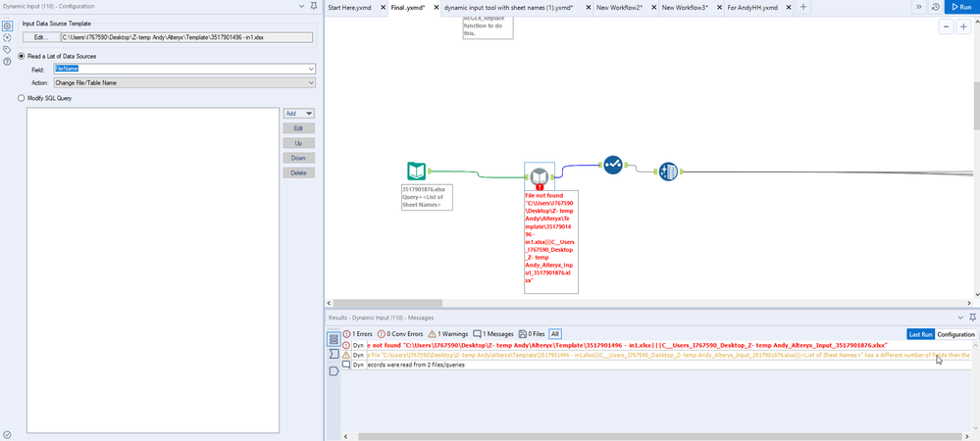The image size is (980, 441).
Task: Open the output anchor view icon in Results
Action: (334, 371)
